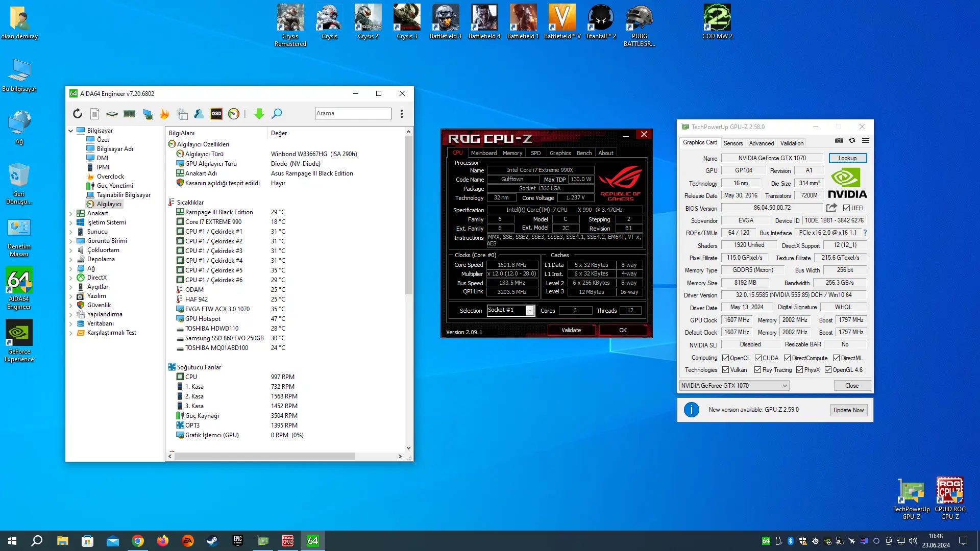Open the TechPowerUp GPU-Z desktop shortcut
The image size is (980, 551).
pyautogui.click(x=911, y=498)
